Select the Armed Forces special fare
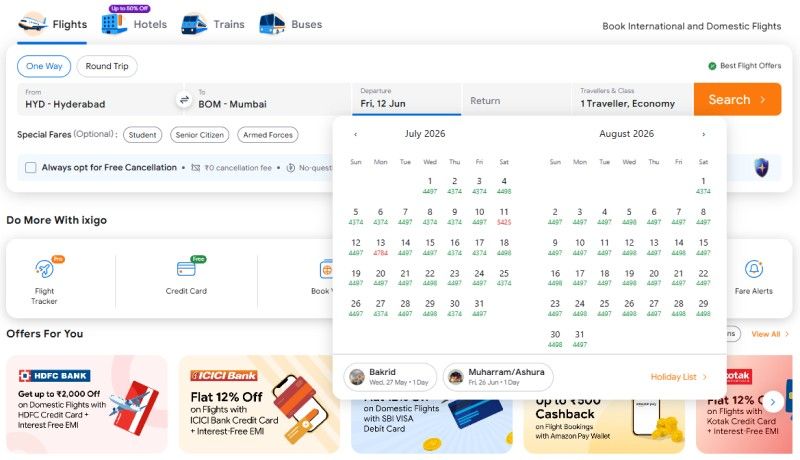This screenshot has width=800, height=460. tap(268, 135)
